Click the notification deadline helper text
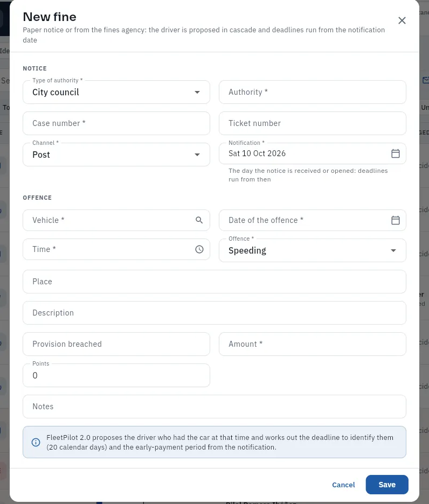The image size is (429, 504). (308, 175)
